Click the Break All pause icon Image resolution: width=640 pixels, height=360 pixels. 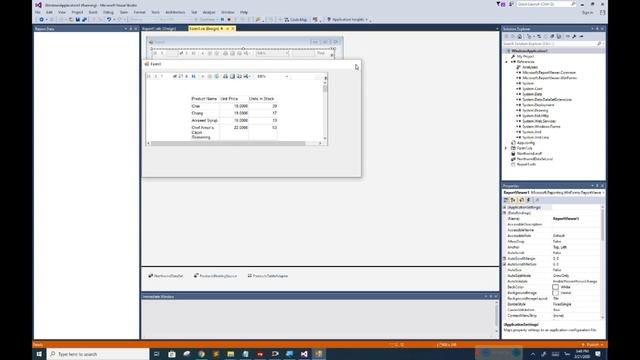point(222,19)
